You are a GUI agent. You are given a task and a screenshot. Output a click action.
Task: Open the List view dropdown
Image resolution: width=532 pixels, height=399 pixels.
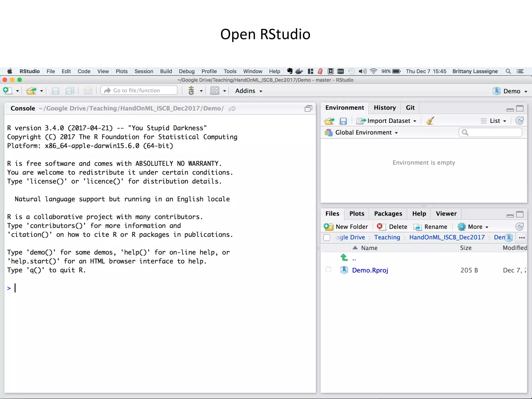point(493,121)
